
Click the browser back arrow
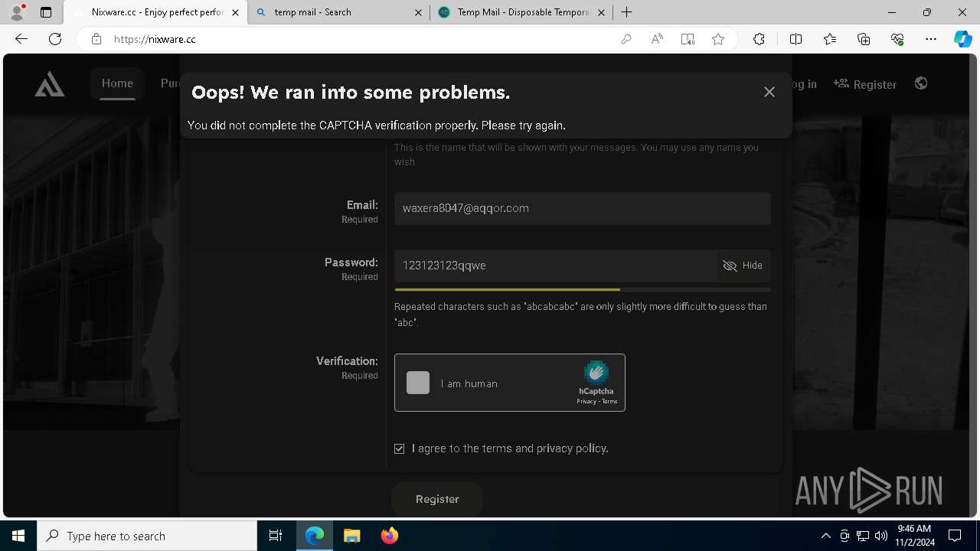pyautogui.click(x=21, y=39)
